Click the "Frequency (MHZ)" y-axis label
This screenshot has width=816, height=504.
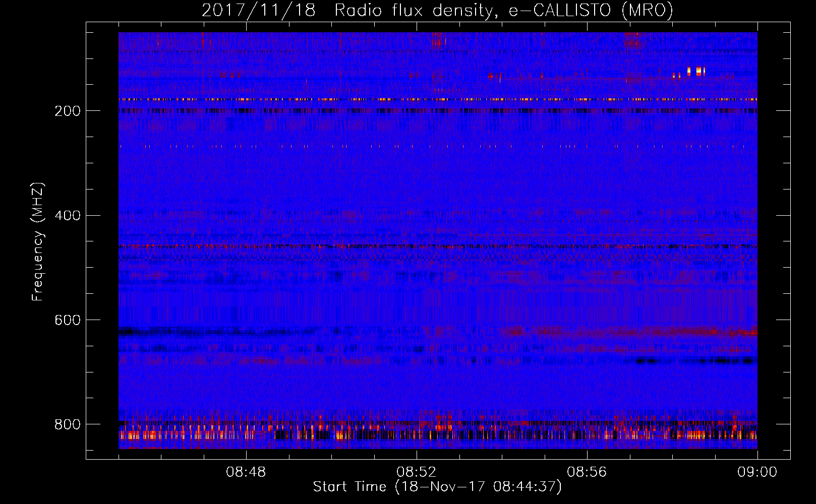38,242
